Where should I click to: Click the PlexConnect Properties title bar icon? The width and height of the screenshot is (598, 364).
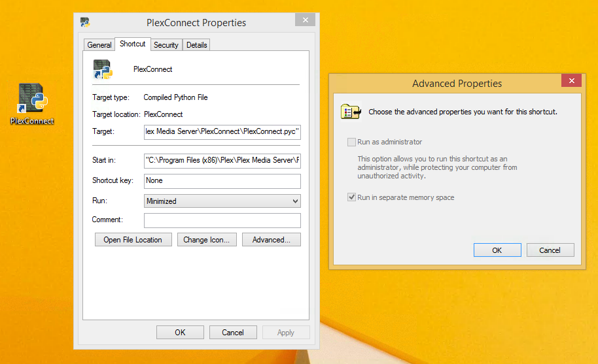[84, 22]
